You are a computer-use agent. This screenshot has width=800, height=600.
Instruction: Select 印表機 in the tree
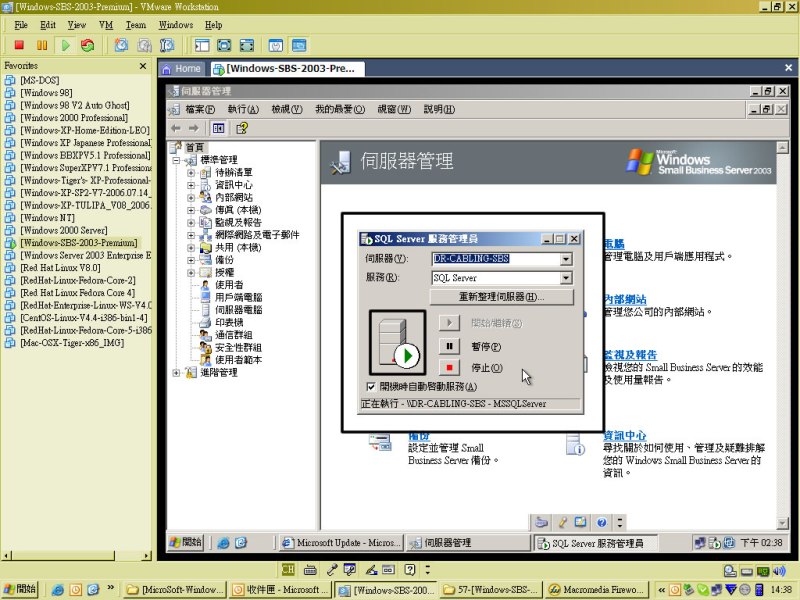click(229, 322)
